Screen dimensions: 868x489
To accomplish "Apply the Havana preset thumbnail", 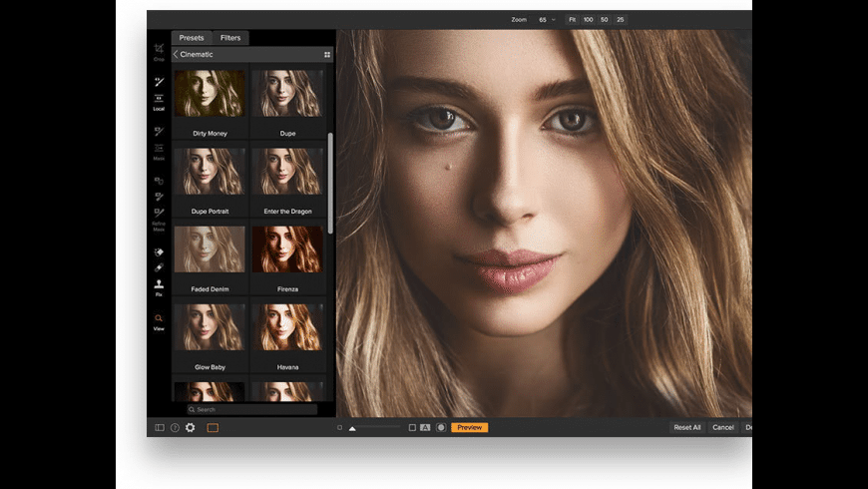I will 287,327.
